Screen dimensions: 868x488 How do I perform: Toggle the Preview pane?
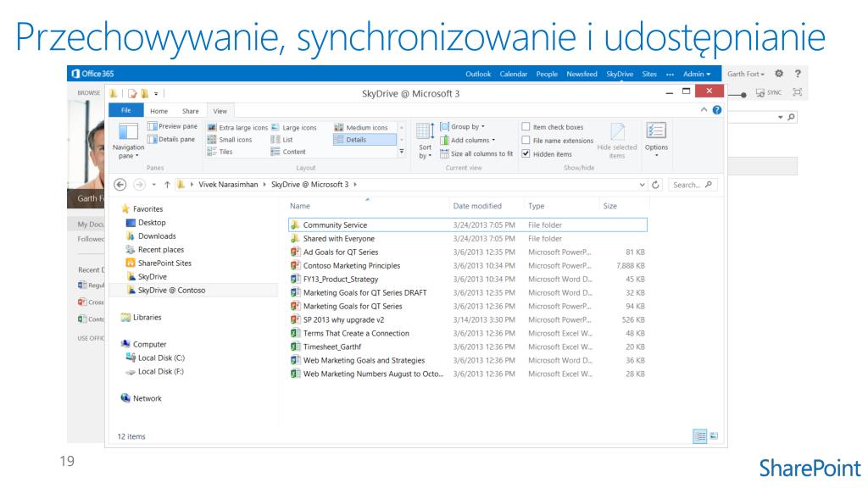(172, 126)
